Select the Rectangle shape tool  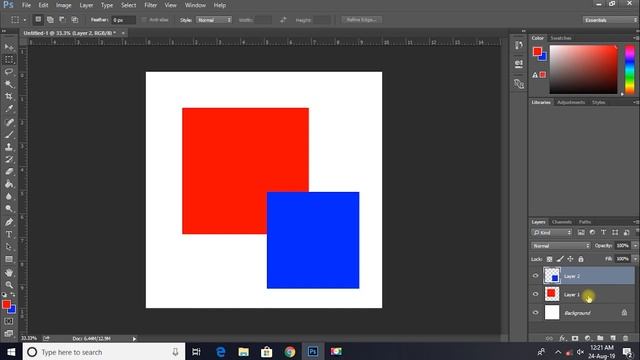pos(9,259)
